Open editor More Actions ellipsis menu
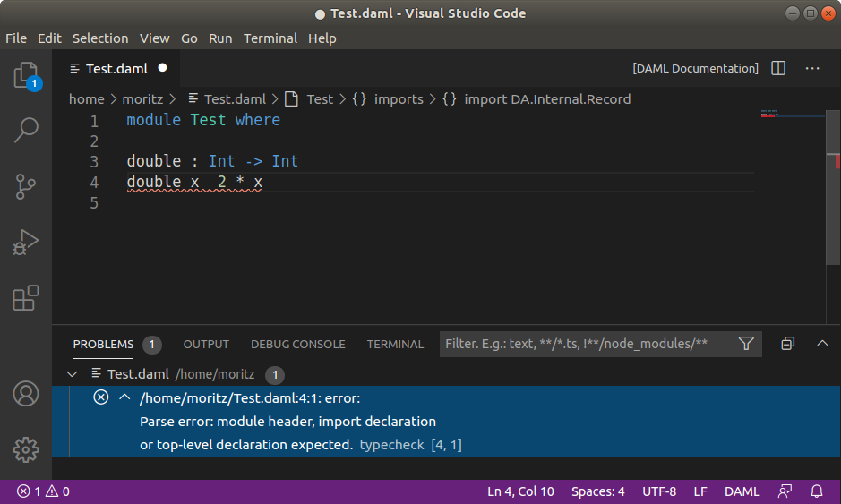Image resolution: width=841 pixels, height=504 pixels. point(812,69)
